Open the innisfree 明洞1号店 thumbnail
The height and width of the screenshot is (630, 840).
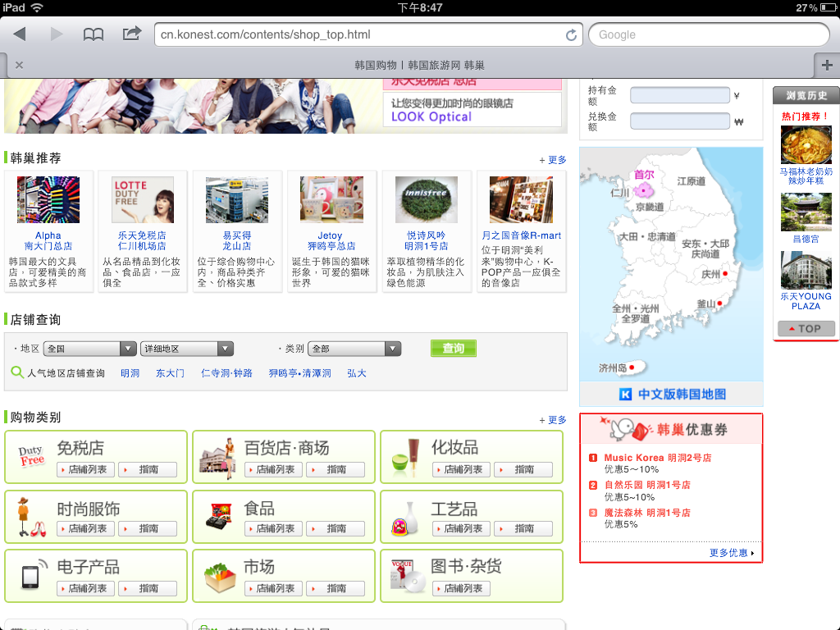click(x=427, y=199)
